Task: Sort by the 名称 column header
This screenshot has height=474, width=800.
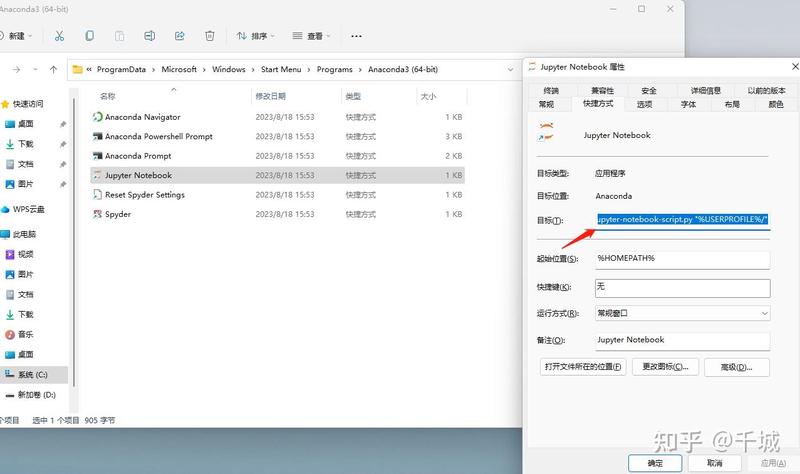Action: [x=170, y=96]
